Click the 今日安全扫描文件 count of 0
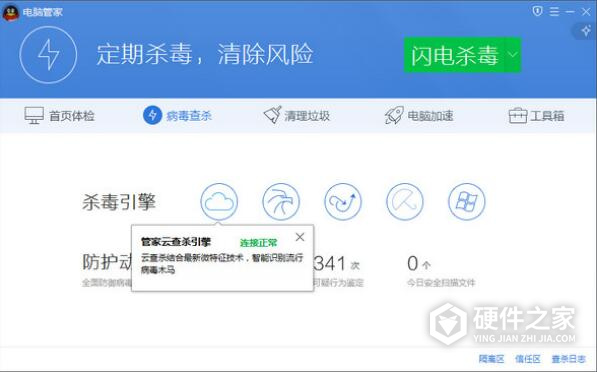The height and width of the screenshot is (372, 597). (x=413, y=263)
